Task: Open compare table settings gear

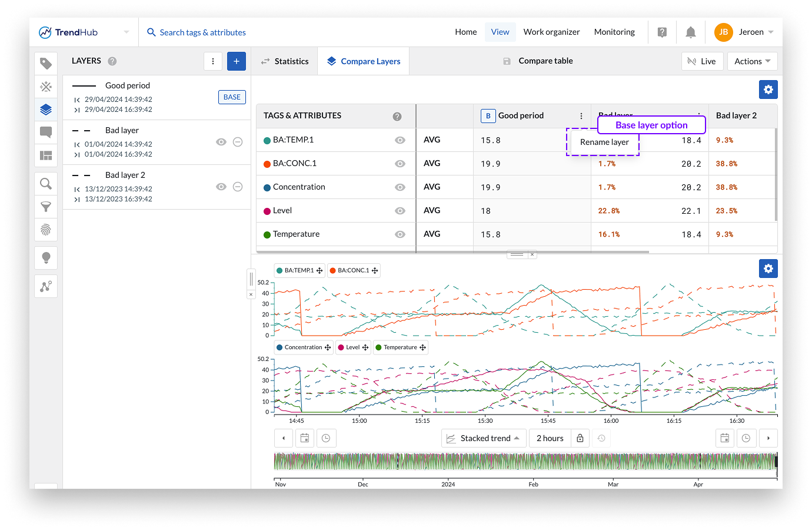Action: 768,90
